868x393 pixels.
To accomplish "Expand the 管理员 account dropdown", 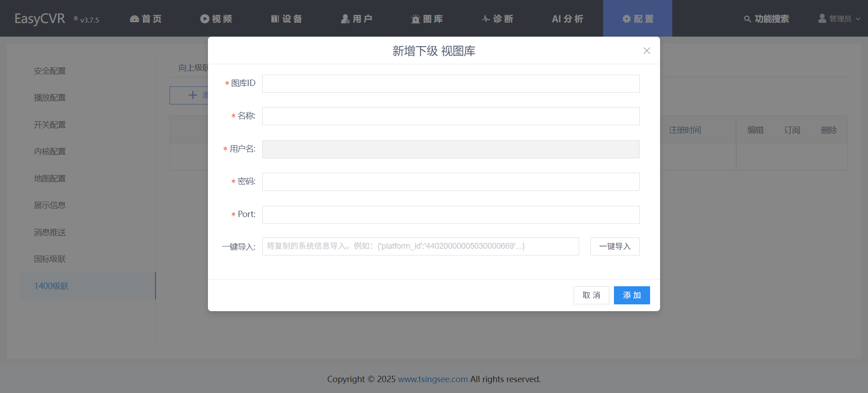I will click(x=840, y=19).
